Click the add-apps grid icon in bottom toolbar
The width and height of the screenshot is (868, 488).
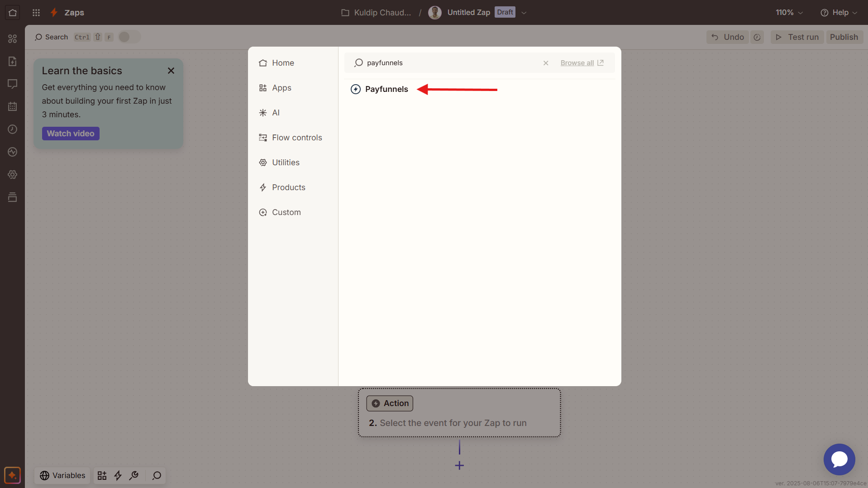click(102, 475)
